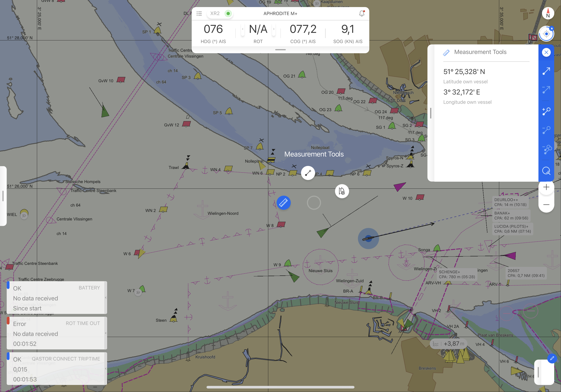Image resolution: width=561 pixels, height=392 pixels.
Task: Expand the ROT TIME OUT error card
Action: point(105,333)
